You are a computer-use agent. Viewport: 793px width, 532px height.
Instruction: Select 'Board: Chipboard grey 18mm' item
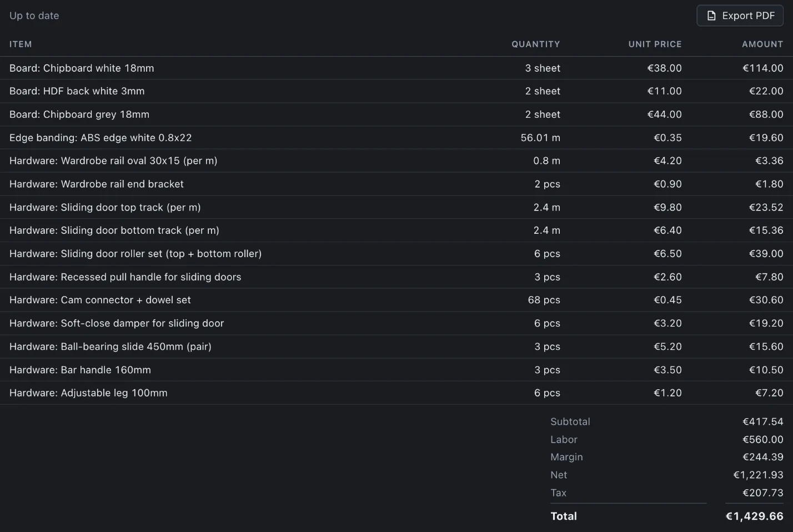pyautogui.click(x=79, y=114)
